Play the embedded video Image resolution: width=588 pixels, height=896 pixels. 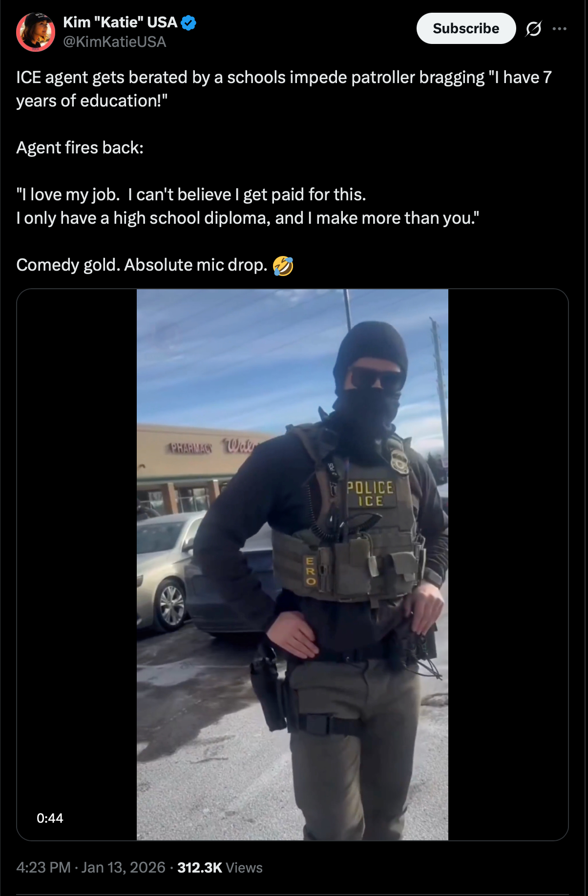click(293, 565)
